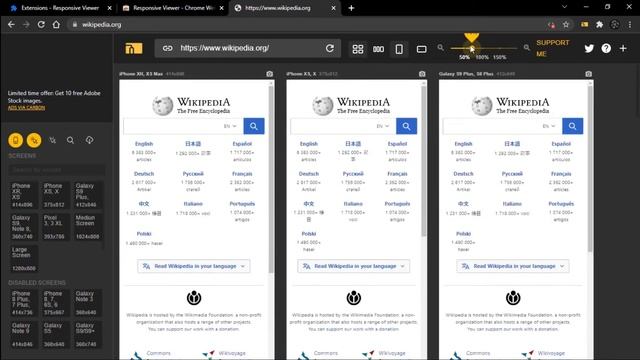
Task: Open the Twitter bird icon
Action: [589, 48]
